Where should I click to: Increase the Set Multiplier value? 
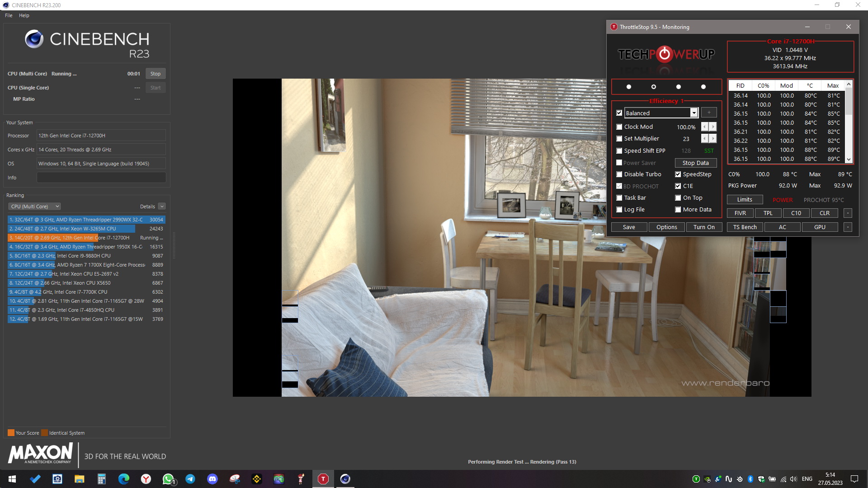[713, 139]
